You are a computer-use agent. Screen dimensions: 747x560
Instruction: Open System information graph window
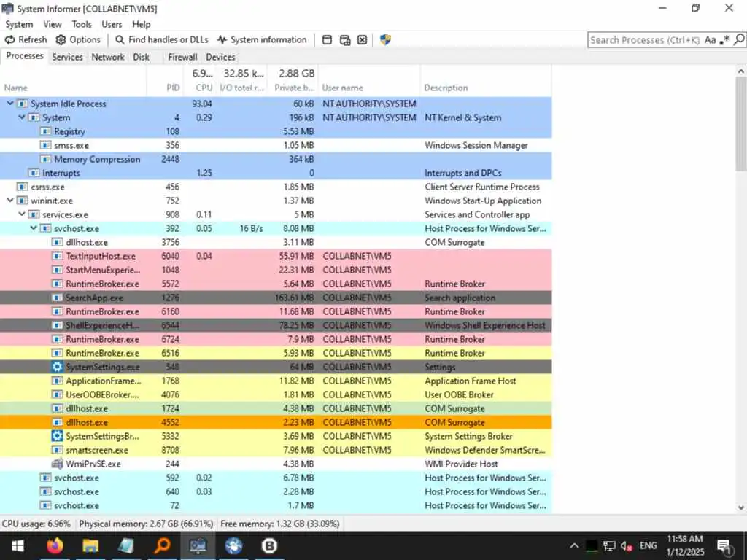(262, 40)
